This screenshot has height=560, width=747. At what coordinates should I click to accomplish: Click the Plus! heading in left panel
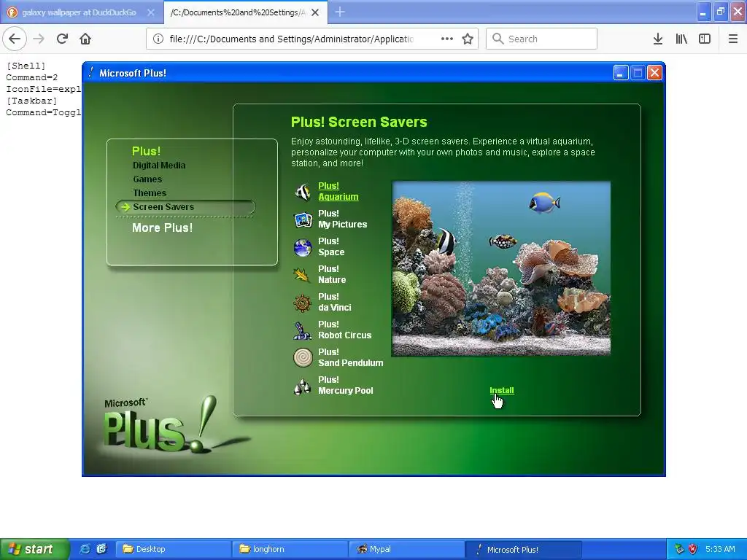point(146,151)
